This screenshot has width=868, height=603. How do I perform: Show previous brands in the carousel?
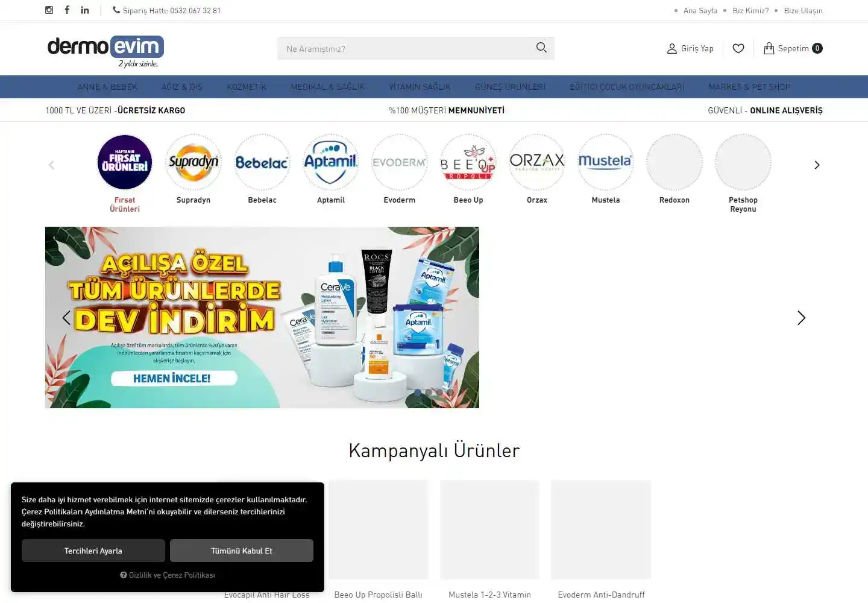51,165
